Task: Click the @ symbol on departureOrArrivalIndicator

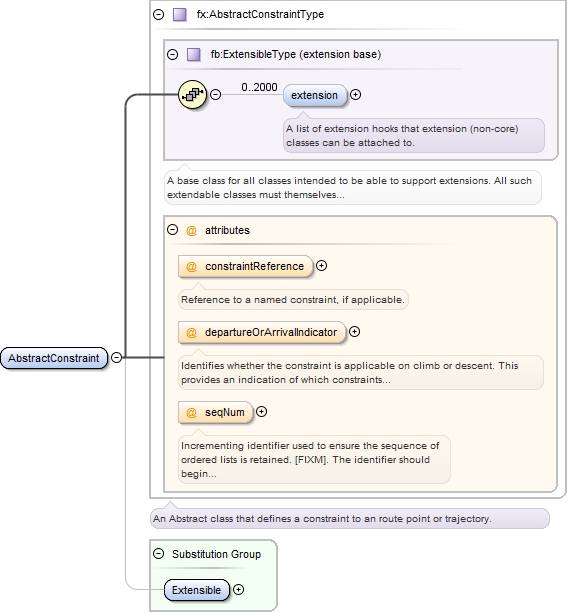Action: point(191,333)
